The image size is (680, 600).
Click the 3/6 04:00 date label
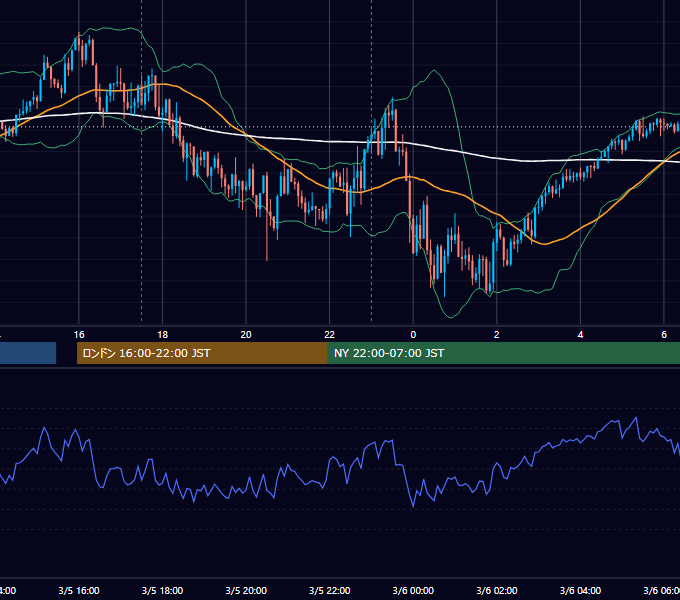click(x=580, y=590)
